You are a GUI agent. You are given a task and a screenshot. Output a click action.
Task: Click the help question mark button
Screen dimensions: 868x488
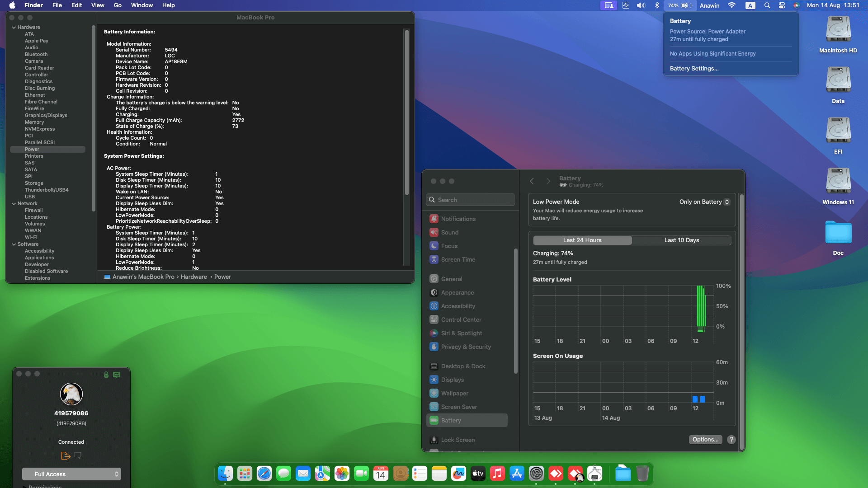[731, 440]
